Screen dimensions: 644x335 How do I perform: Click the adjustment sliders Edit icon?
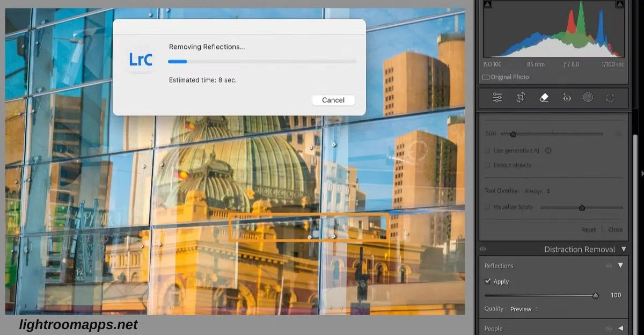pos(497,97)
